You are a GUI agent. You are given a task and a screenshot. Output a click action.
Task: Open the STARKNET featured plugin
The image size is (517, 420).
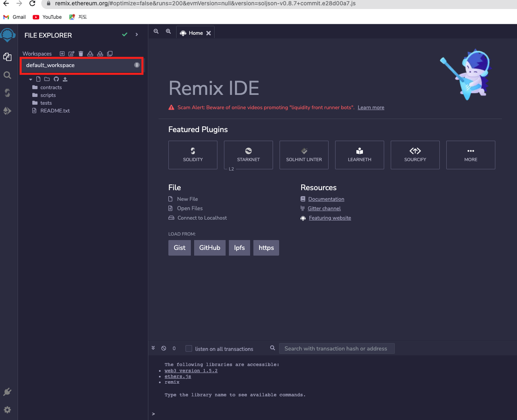click(x=248, y=155)
